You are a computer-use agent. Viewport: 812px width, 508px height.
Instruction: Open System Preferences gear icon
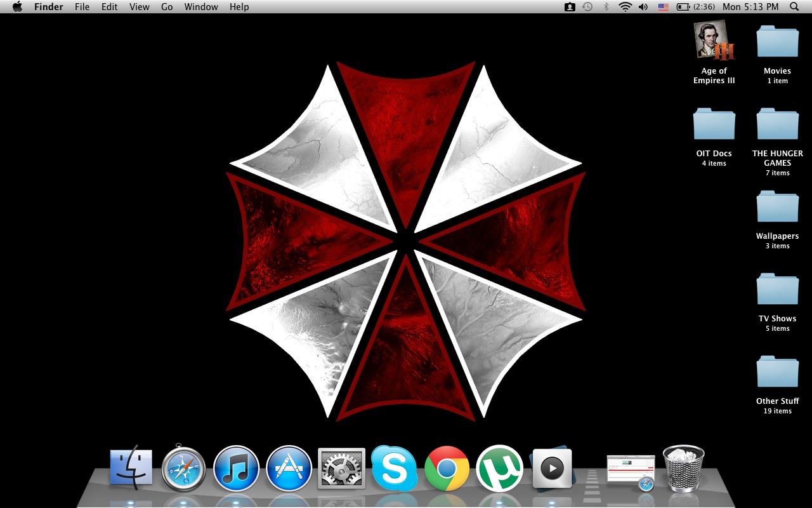tap(341, 469)
